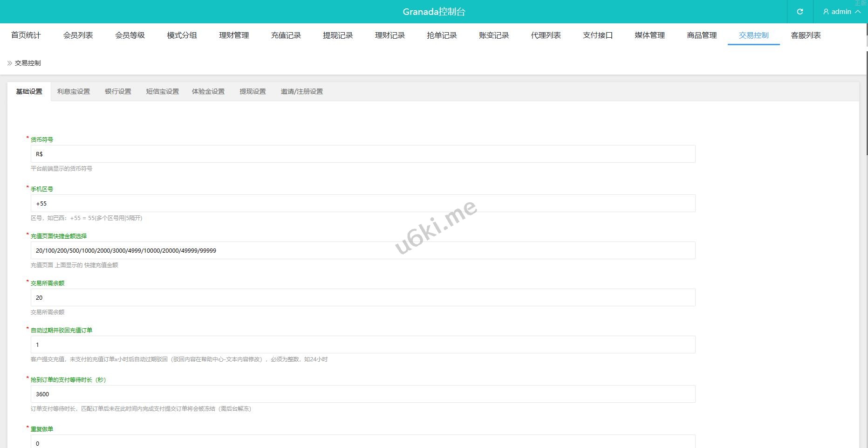Switch to the 利息宝设置 tab
Image resolution: width=868 pixels, height=448 pixels.
pyautogui.click(x=74, y=91)
